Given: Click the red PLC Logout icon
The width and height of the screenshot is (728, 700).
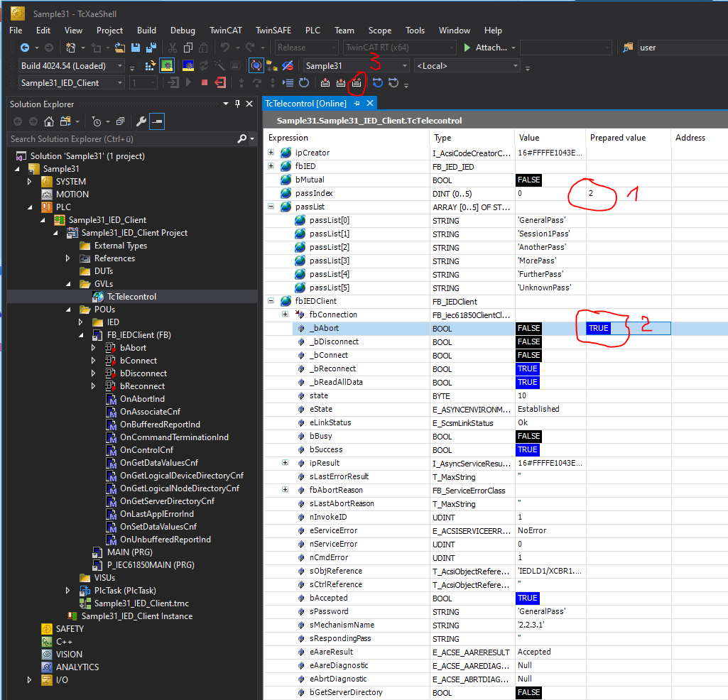Looking at the screenshot, I should click(x=220, y=82).
